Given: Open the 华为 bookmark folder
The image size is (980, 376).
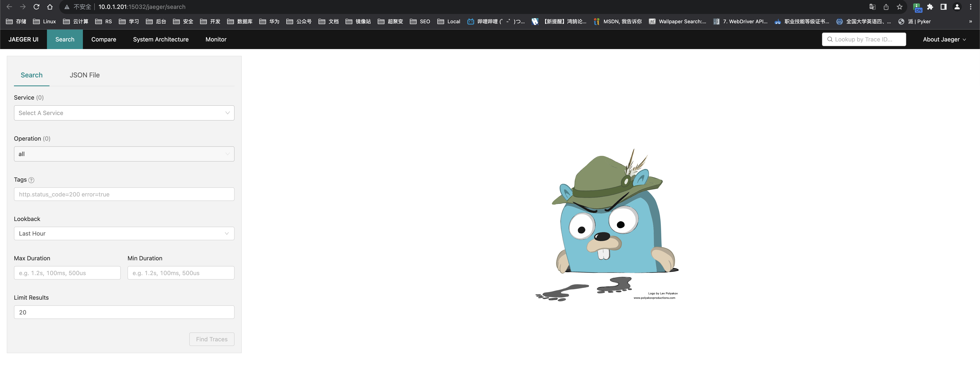Looking at the screenshot, I should (x=269, y=21).
